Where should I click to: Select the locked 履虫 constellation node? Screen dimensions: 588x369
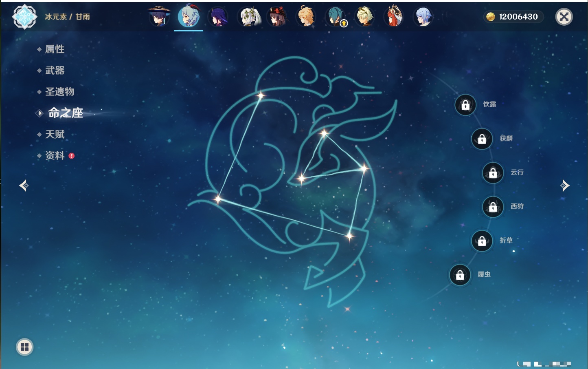(460, 275)
